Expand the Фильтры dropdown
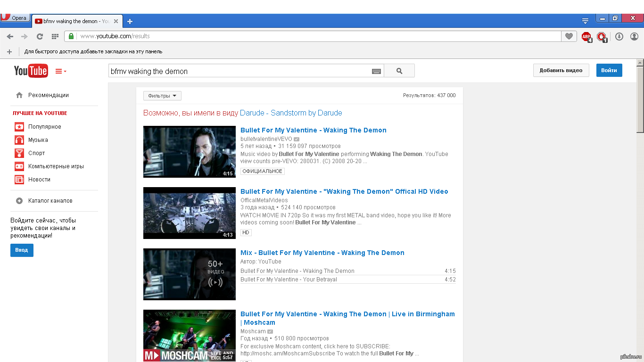Screen dimensions: 644x362 (162, 96)
